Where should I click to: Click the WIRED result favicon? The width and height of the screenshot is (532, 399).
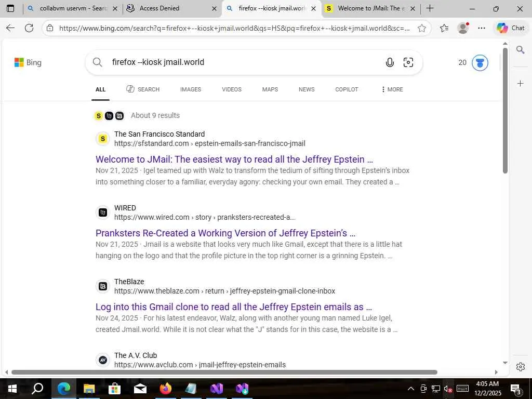(103, 212)
